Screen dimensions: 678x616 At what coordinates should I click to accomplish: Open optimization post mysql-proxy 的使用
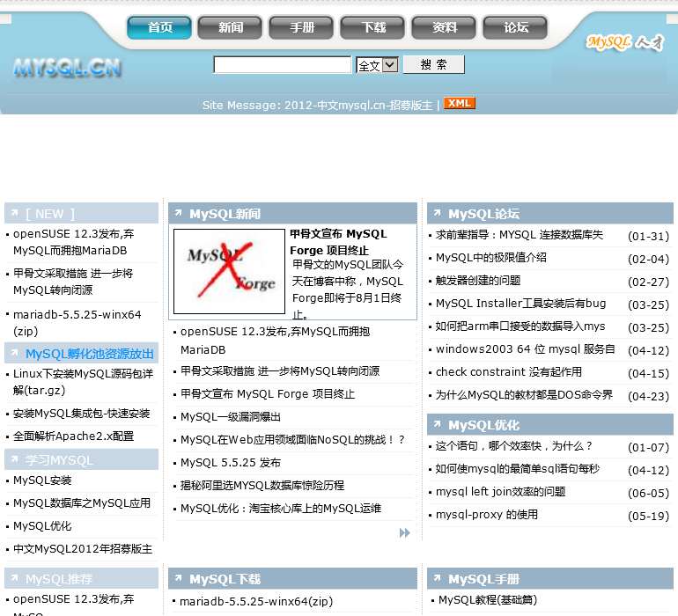click(x=487, y=515)
